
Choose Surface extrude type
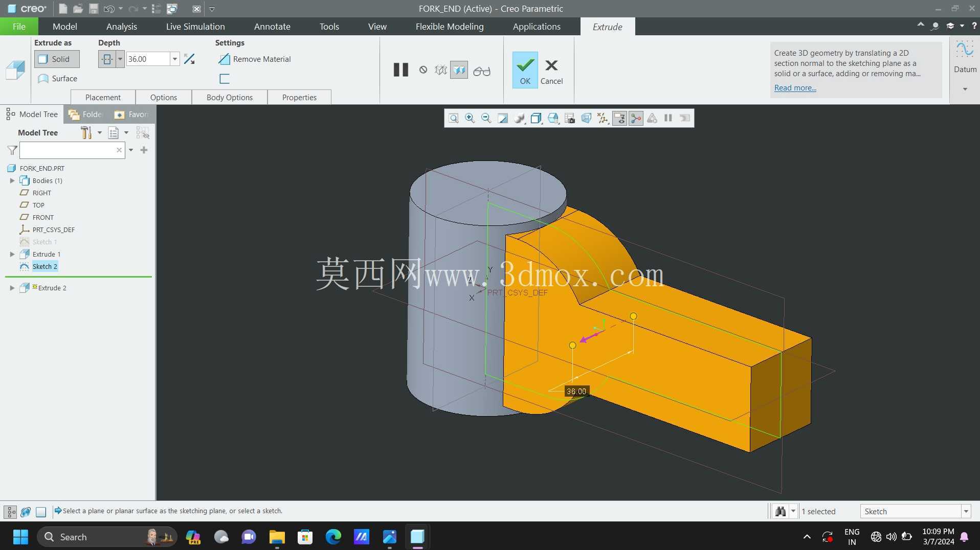(x=57, y=79)
